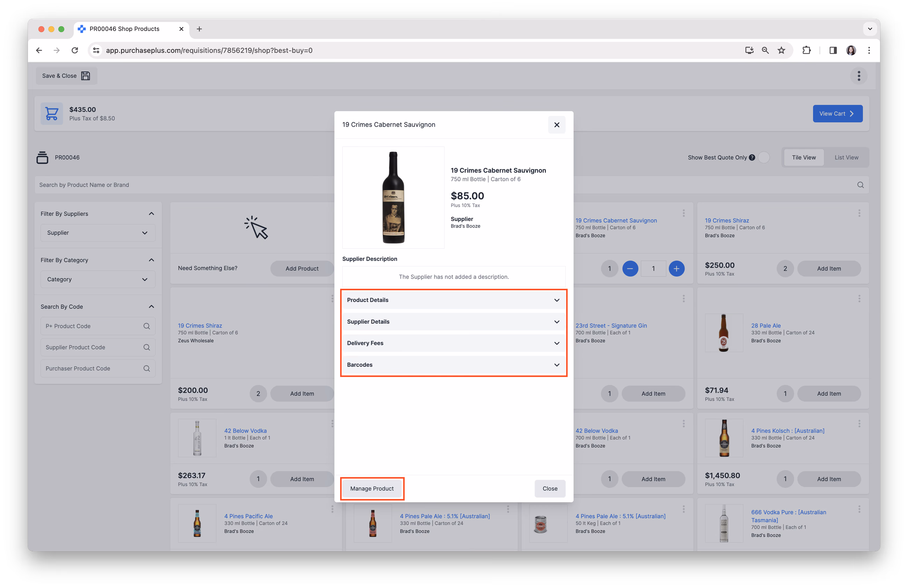Switch to List View
908x588 pixels.
846,157
